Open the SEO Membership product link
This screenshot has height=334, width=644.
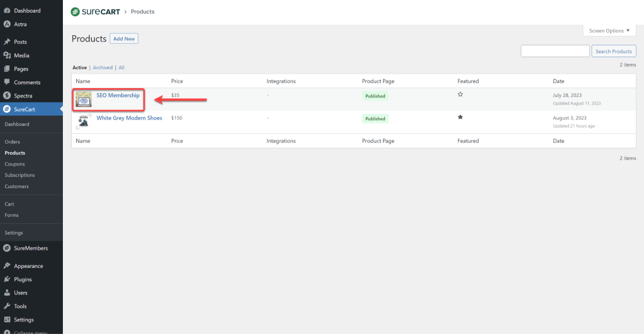[118, 96]
